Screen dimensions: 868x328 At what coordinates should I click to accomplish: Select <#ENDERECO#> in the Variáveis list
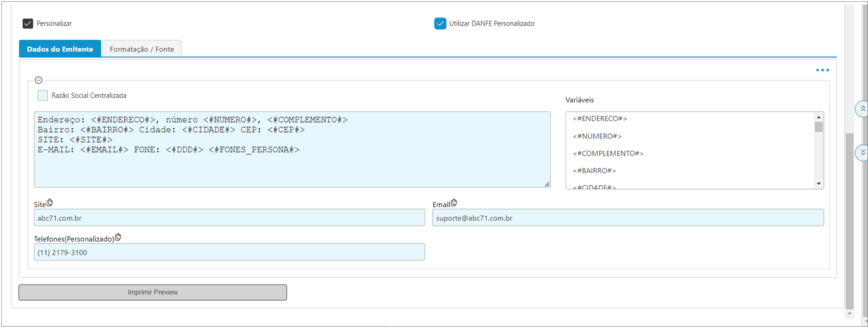click(x=600, y=118)
